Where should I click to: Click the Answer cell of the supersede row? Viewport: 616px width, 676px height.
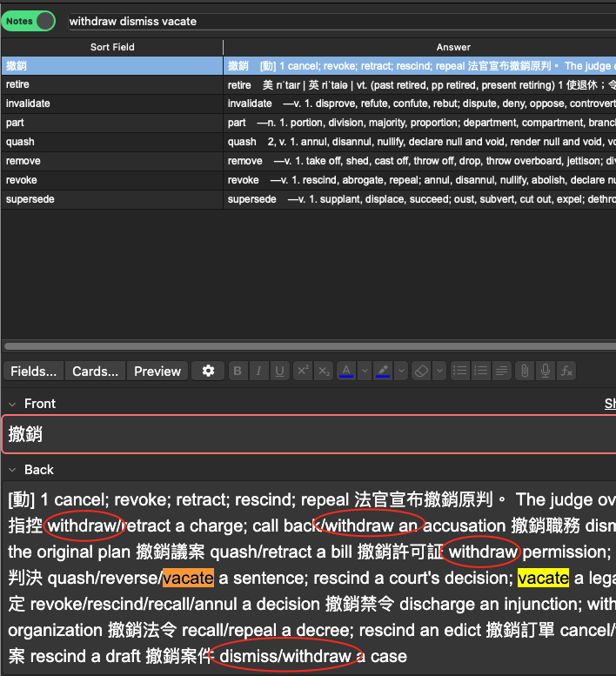tap(420, 199)
